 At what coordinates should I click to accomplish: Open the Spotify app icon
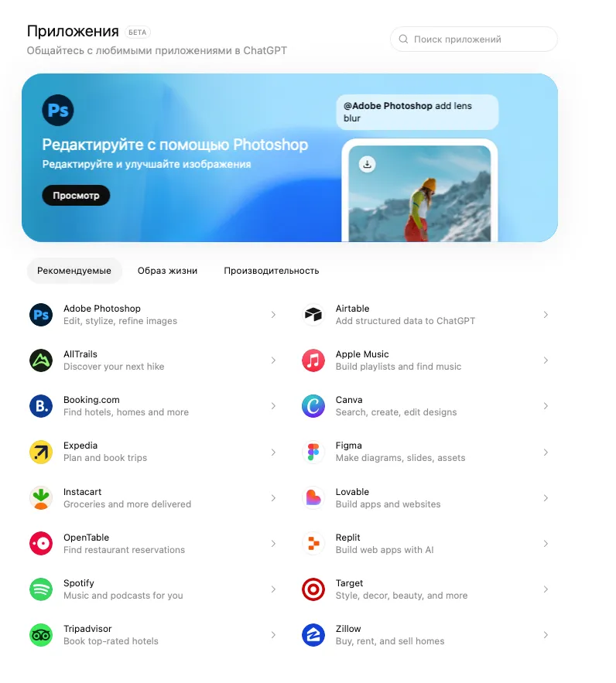point(41,589)
